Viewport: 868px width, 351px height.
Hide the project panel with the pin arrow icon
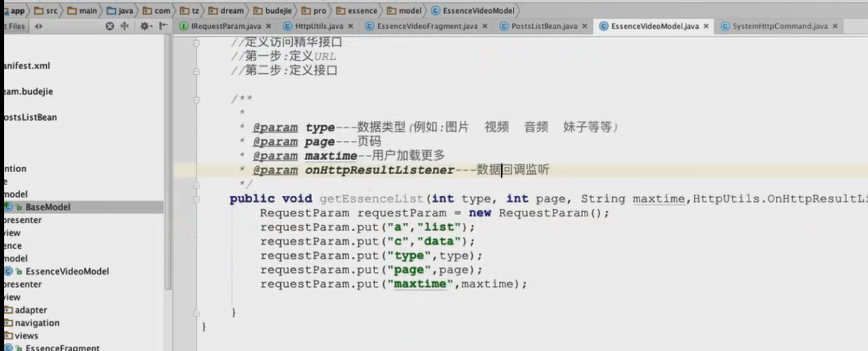(x=163, y=26)
